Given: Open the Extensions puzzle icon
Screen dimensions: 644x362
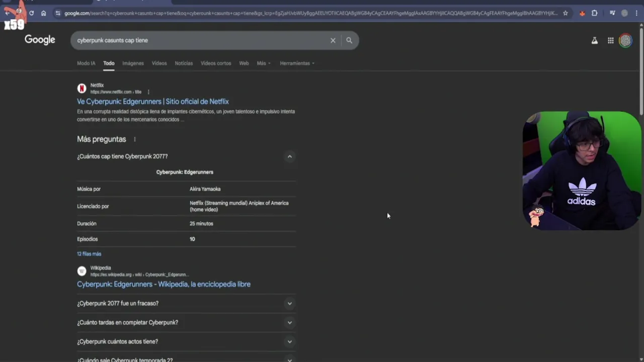Looking at the screenshot, I should point(595,13).
